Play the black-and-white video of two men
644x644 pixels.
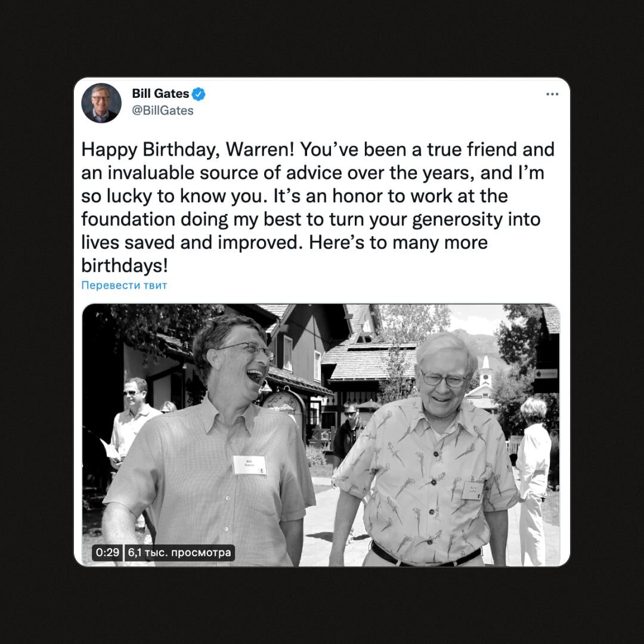coord(321,435)
